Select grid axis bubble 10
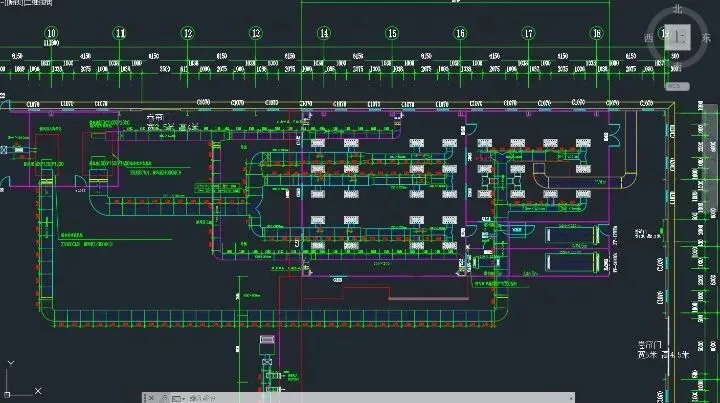The height and width of the screenshot is (403, 720). coord(51,33)
